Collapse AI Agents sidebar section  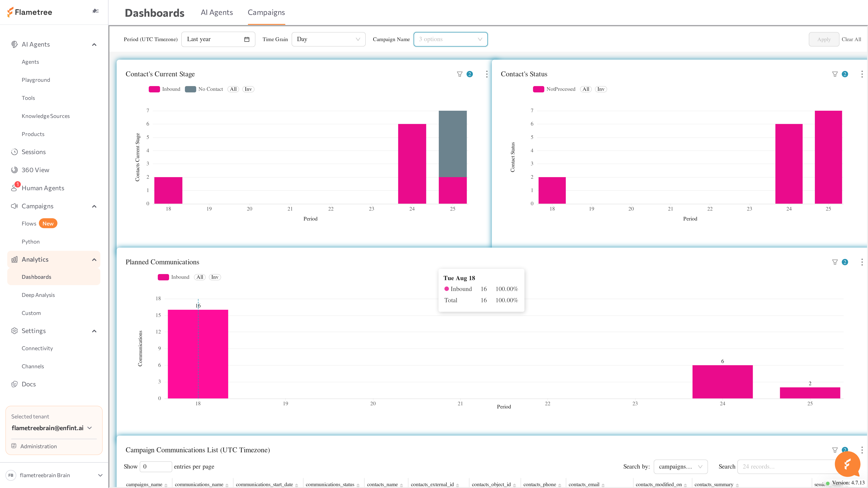94,45
